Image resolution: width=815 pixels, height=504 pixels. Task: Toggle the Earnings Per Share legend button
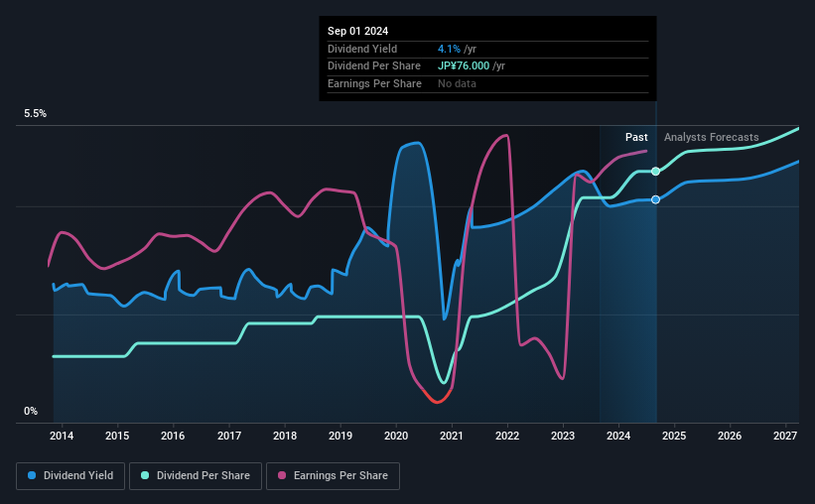(x=333, y=476)
